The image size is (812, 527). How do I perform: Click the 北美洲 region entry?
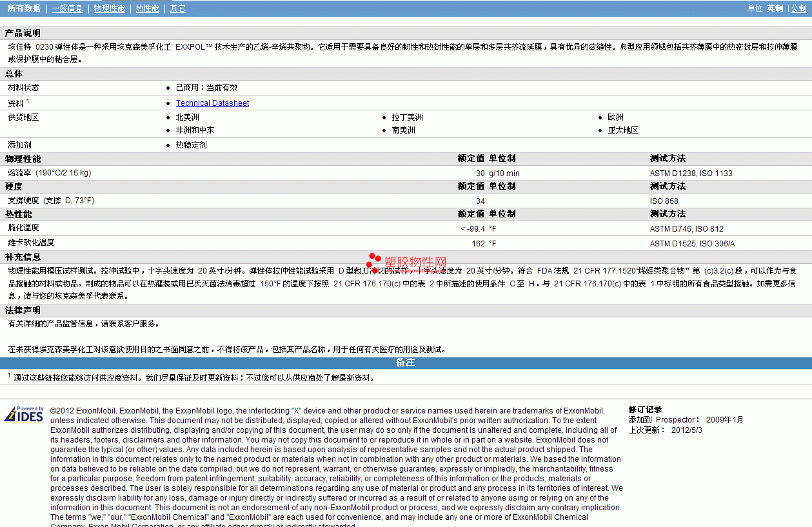tap(188, 117)
